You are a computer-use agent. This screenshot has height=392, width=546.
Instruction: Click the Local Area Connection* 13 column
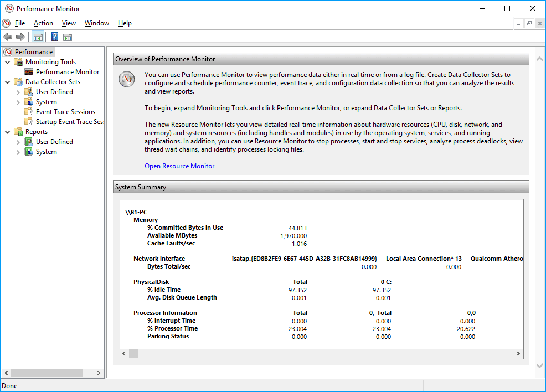point(424,259)
